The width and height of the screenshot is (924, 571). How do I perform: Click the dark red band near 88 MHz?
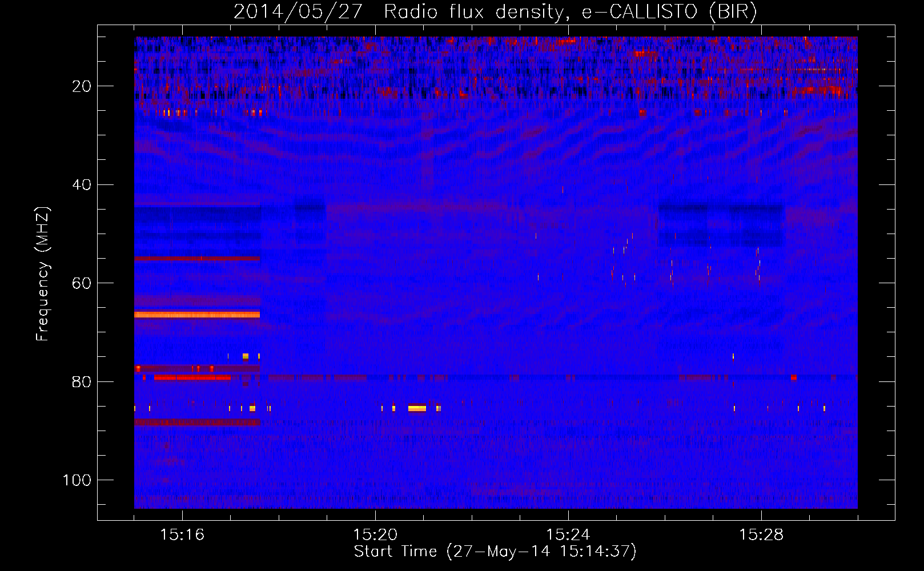point(198,423)
